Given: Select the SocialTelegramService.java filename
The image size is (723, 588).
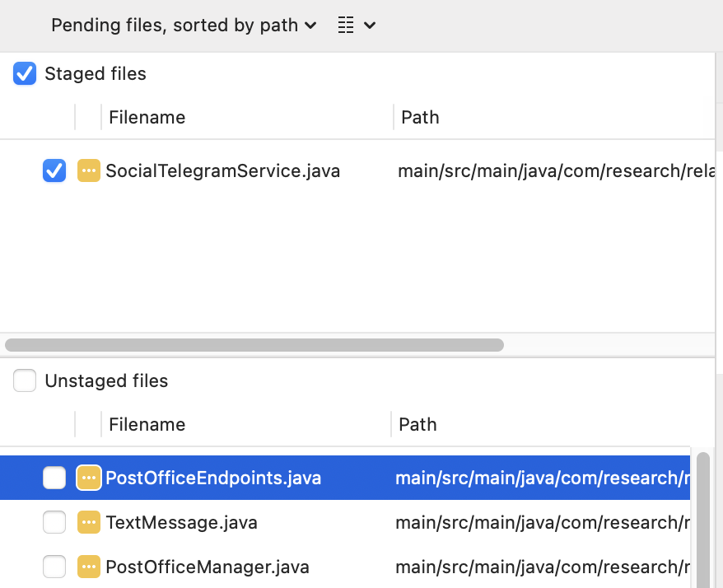Looking at the screenshot, I should [222, 170].
